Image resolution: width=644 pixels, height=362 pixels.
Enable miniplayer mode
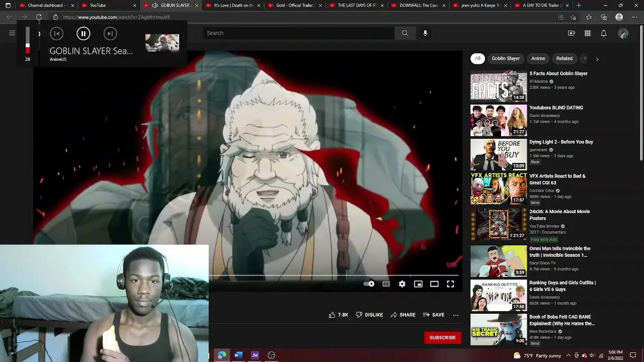[x=418, y=284]
